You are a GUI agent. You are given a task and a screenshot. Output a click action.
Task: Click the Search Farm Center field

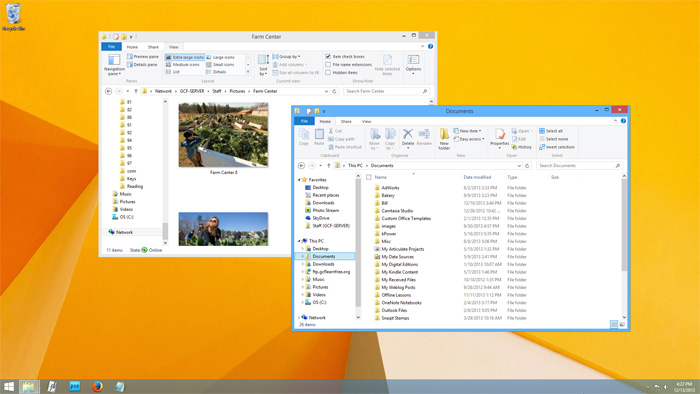tap(387, 91)
